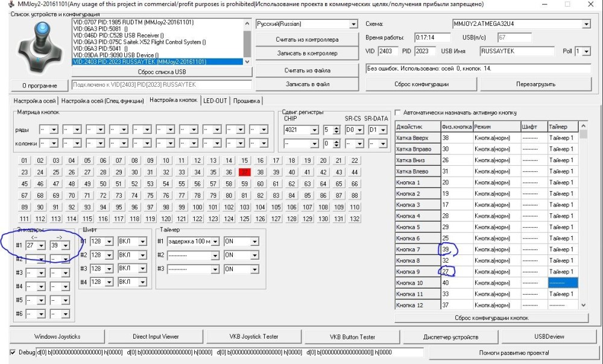Switch to the Настройка осей tab
The image size is (603, 364).
(34, 101)
